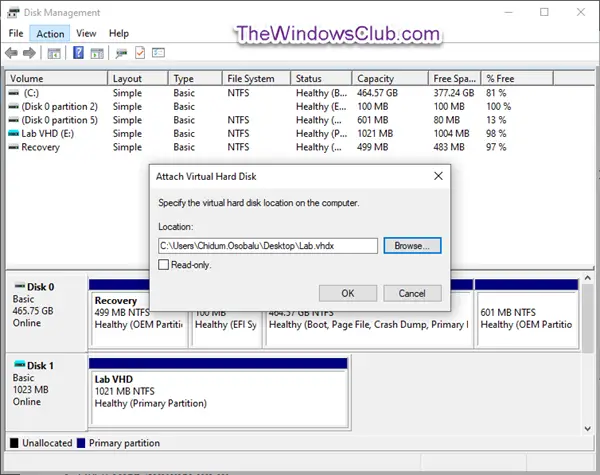Image resolution: width=600 pixels, height=475 pixels.
Task: Click the checkmark Properties toolbar icon
Action: click(140, 53)
